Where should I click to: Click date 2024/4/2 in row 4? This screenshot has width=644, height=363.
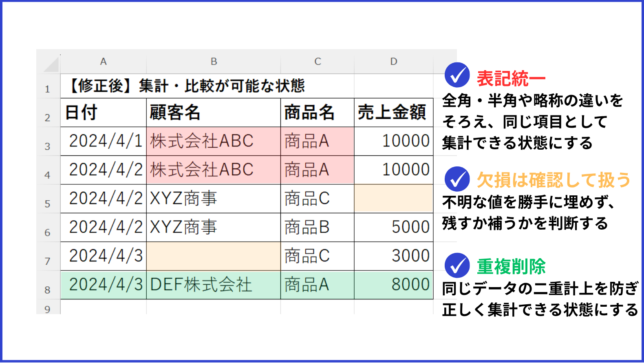(104, 170)
